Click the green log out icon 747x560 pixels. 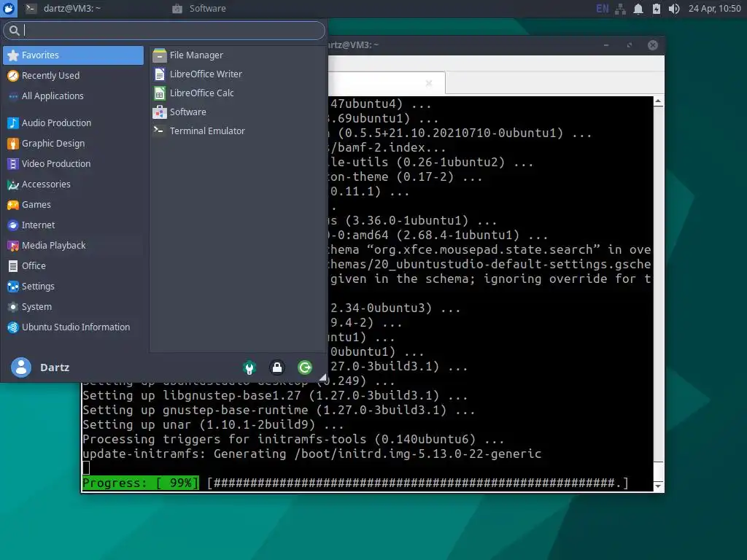coord(305,367)
